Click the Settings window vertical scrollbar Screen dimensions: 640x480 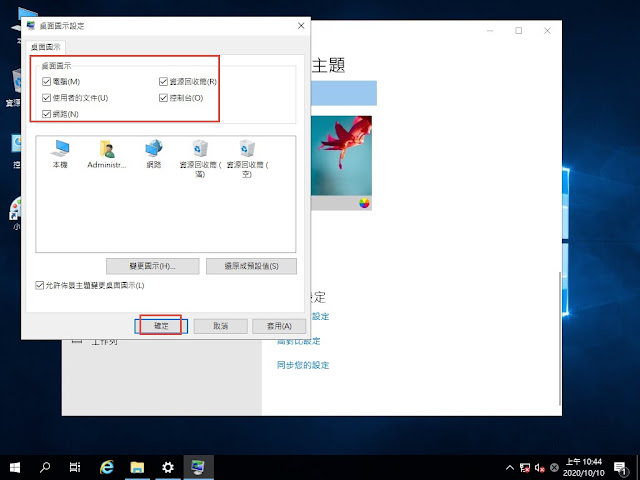coord(560,339)
